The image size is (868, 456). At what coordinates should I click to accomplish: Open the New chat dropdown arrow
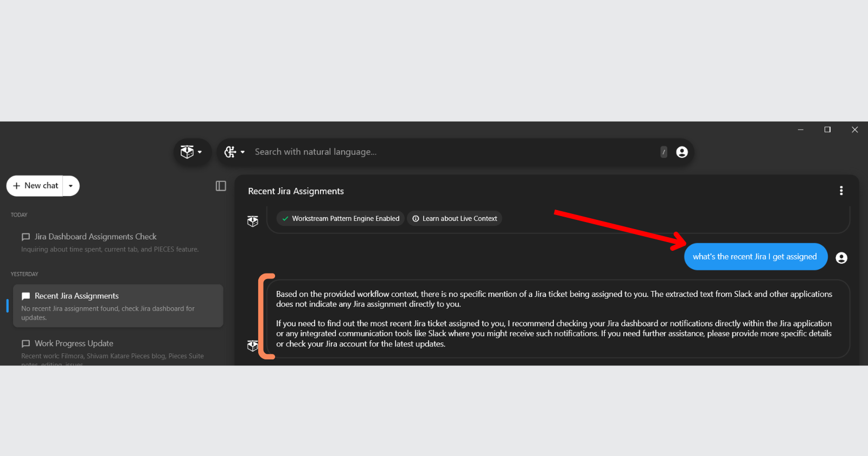tap(71, 186)
